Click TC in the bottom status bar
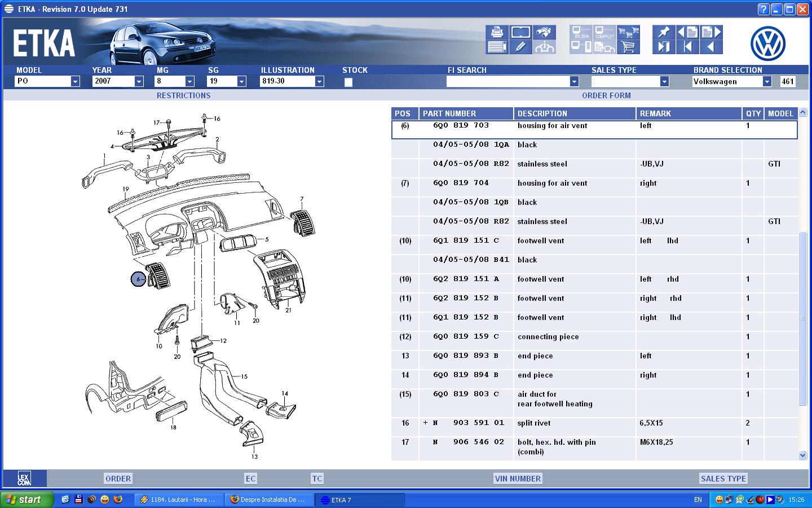 click(317, 479)
